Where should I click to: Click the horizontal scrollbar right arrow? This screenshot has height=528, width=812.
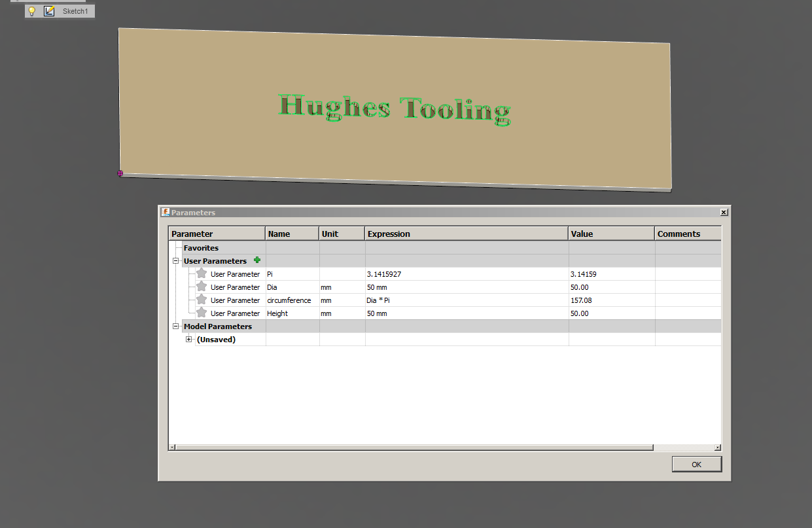(718, 448)
